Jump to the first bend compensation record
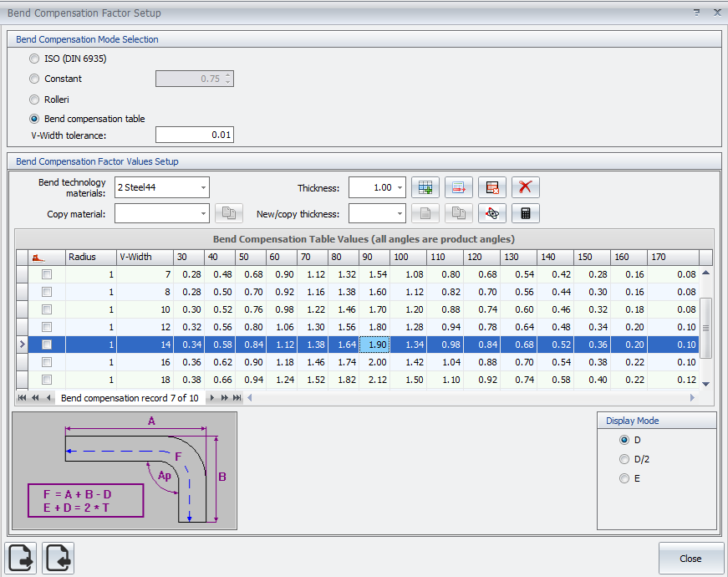 tap(22, 398)
